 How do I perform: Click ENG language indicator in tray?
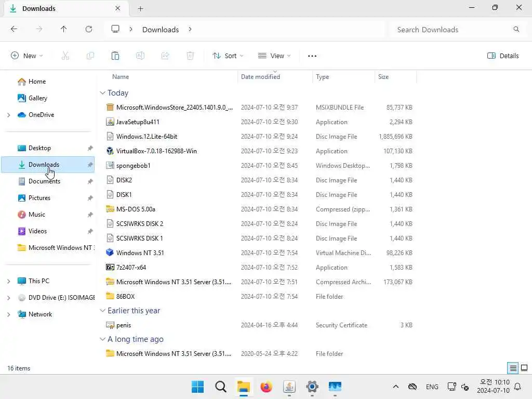tap(432, 387)
